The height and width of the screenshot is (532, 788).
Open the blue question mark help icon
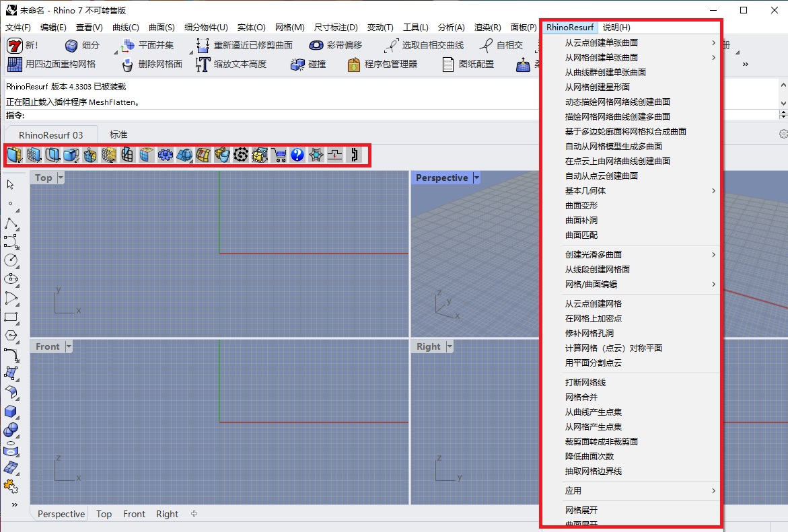pyautogui.click(x=297, y=155)
